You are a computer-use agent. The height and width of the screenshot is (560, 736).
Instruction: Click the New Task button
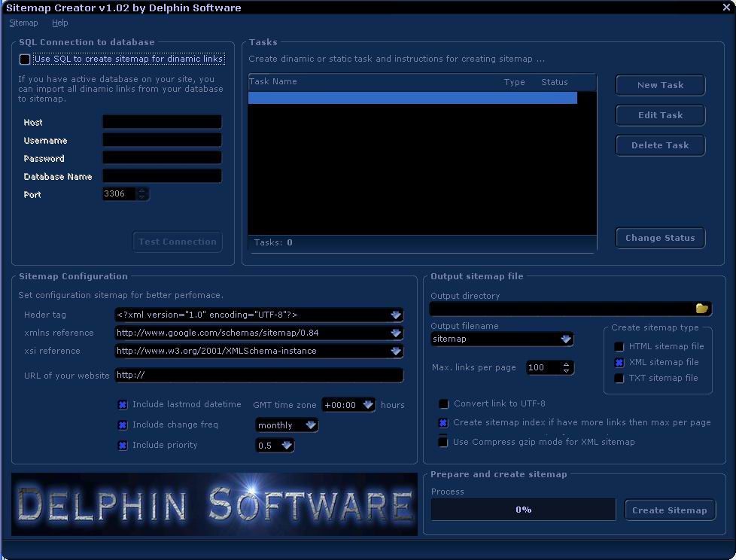tap(660, 85)
